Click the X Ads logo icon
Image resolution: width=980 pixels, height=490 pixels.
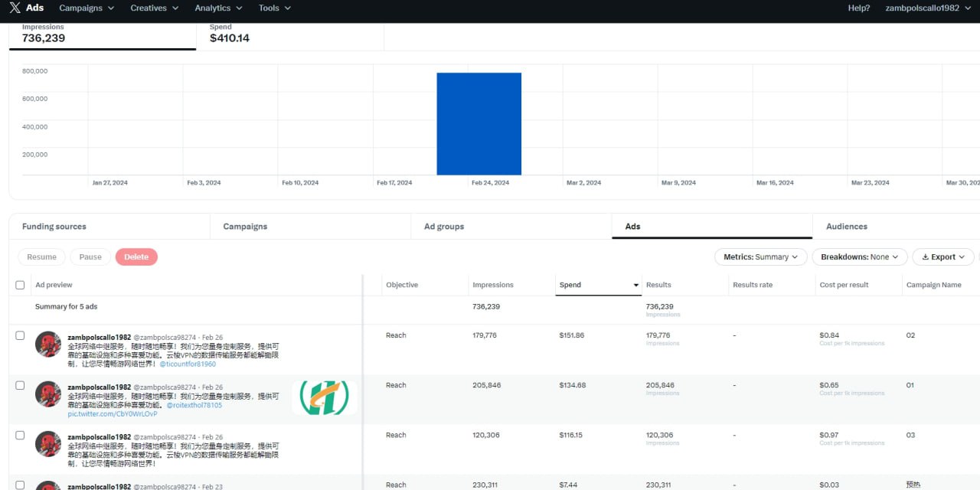(x=15, y=8)
